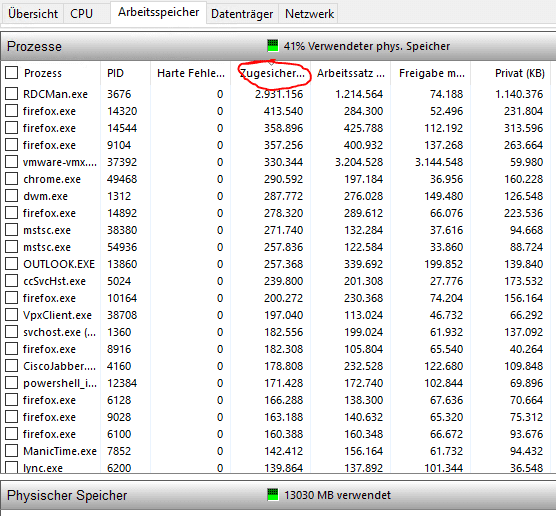556x516 pixels.
Task: Click the private value 1.140.376
Action: 519,94
